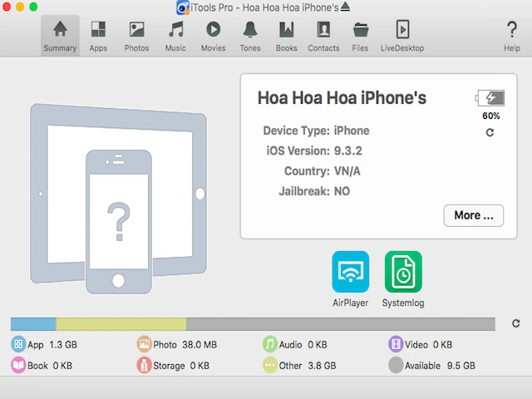Refresh battery status under 60%
532x399 pixels.
point(490,133)
